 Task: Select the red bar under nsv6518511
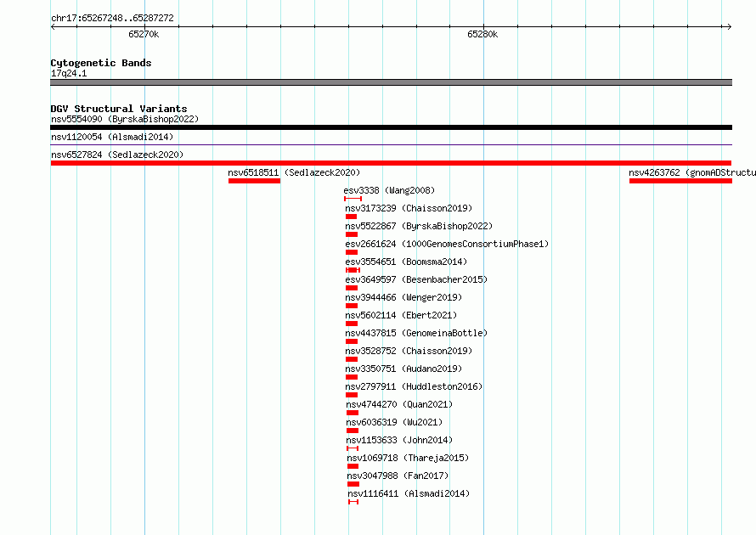(254, 181)
